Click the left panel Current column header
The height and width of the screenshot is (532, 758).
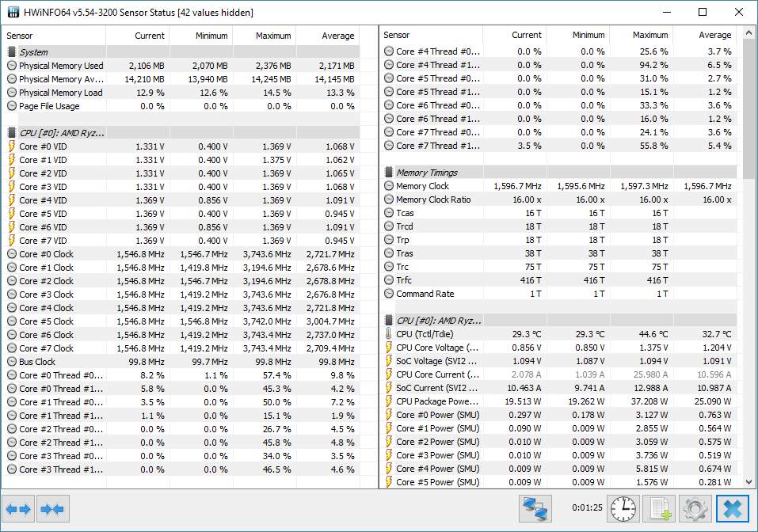click(x=138, y=36)
